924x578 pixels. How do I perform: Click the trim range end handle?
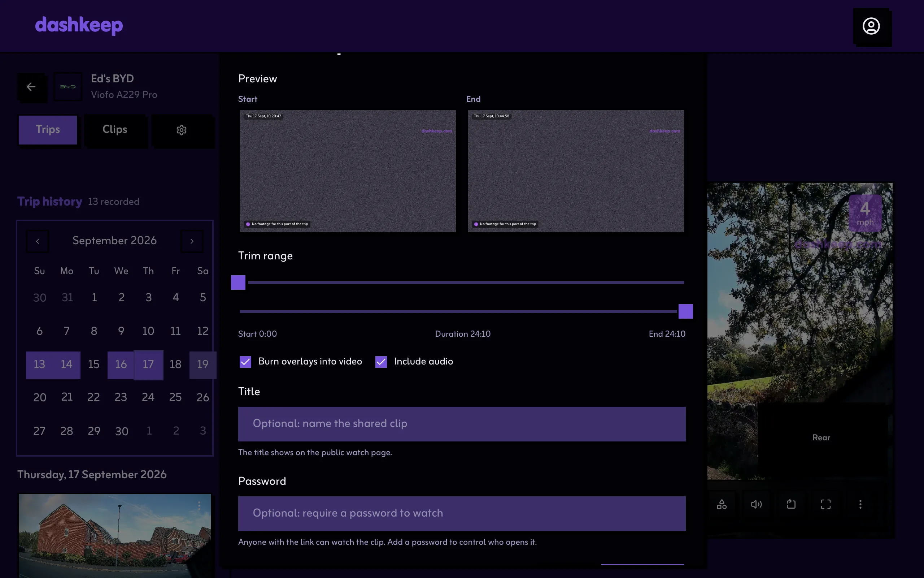pos(685,311)
